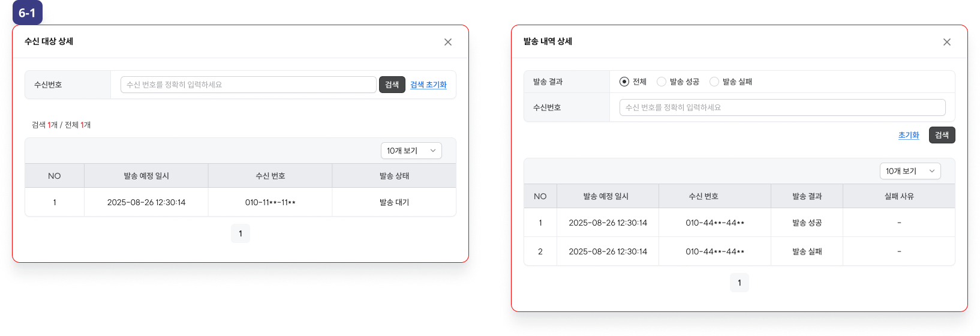Focus 수신번호 input in 수신 대상 상세

pos(248,85)
